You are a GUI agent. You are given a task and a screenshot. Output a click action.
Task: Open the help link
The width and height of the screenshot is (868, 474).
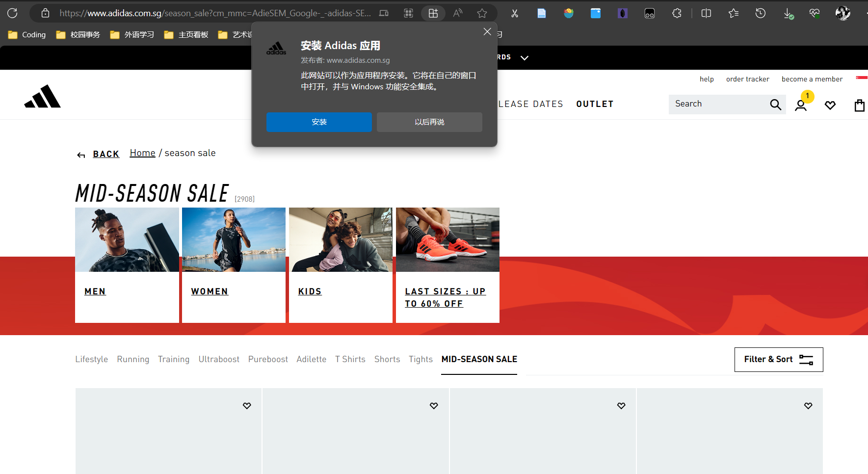(x=707, y=79)
